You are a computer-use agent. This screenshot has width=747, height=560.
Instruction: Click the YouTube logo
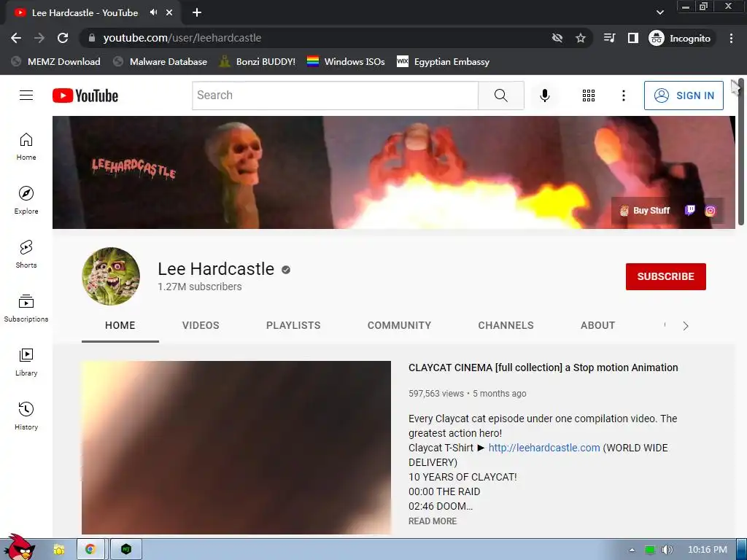[x=85, y=96]
